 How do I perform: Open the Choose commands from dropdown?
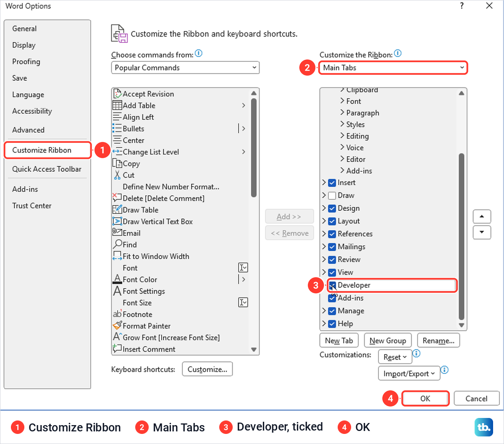pyautogui.click(x=185, y=68)
